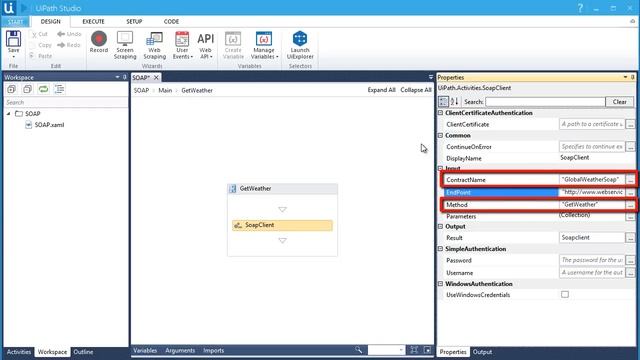Screen dimensions: 640x360
Task: Edit the Password property field
Action: click(x=592, y=260)
